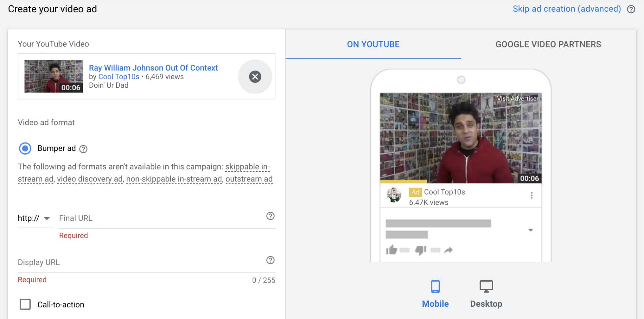Click Skip ad creation (advanced) link
The height and width of the screenshot is (319, 644).
(x=567, y=9)
